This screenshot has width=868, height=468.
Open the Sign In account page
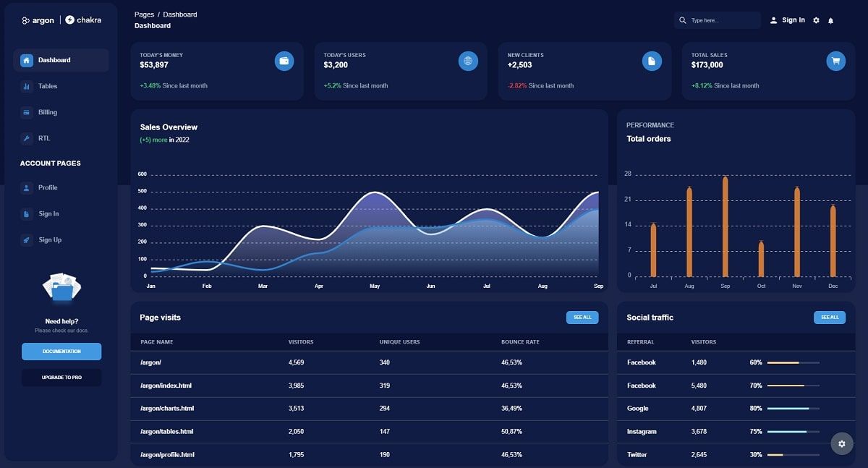tap(47, 213)
